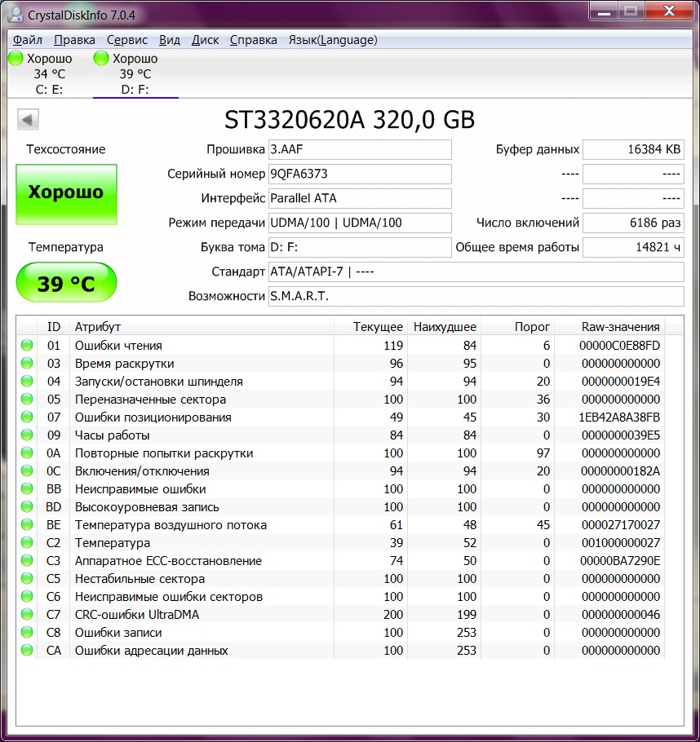Click the Прошивка value field

tap(359, 149)
